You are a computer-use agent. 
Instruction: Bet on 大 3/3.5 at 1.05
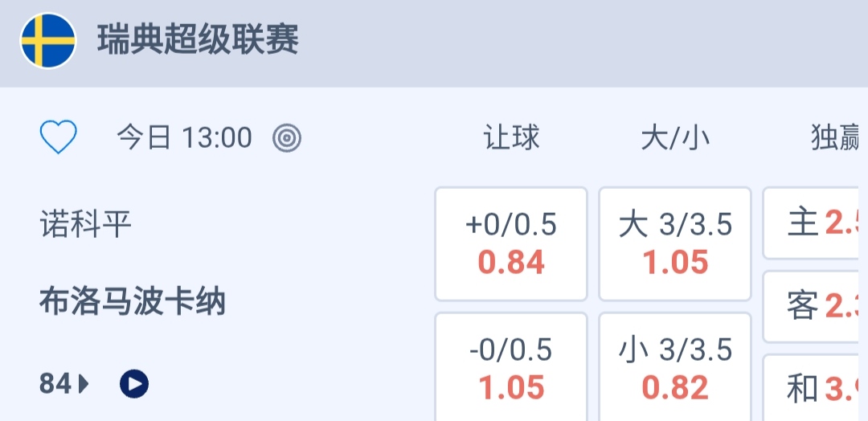[675, 243]
